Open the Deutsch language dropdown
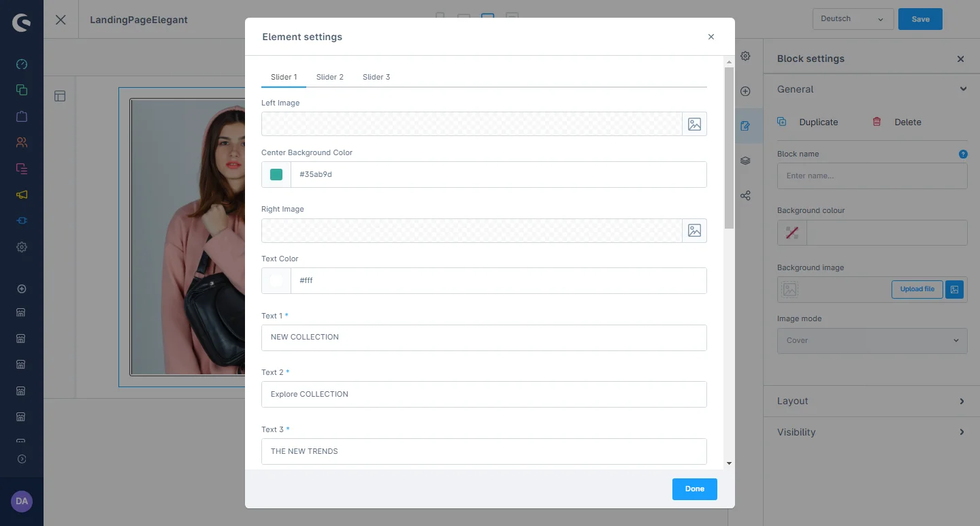980x526 pixels. click(852, 19)
